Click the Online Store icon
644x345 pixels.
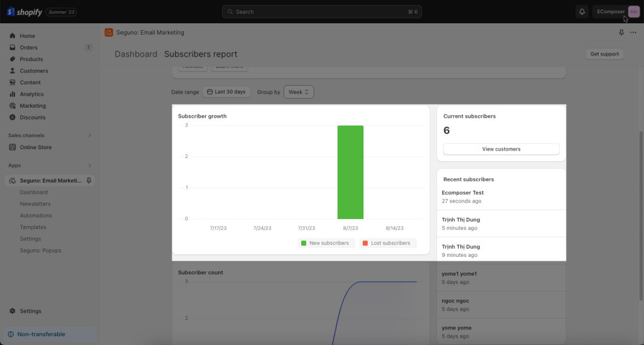[x=13, y=147]
